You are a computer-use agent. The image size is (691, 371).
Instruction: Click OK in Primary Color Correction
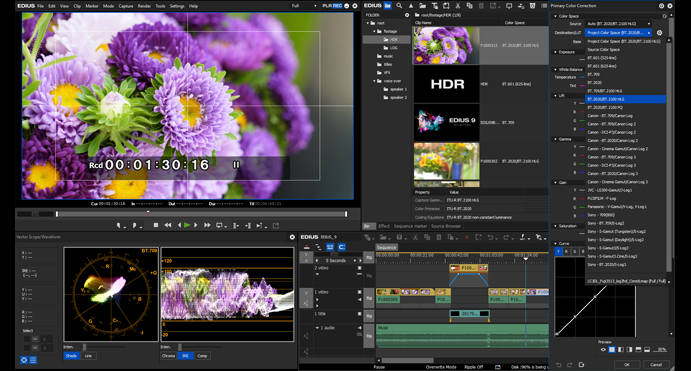(627, 364)
